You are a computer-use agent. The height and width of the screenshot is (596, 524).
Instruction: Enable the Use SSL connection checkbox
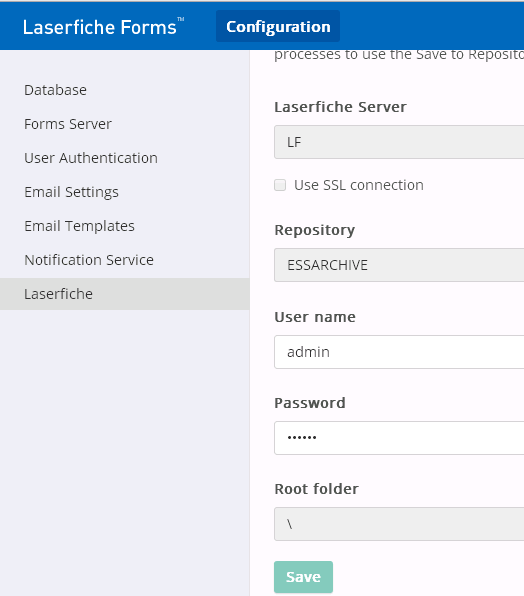pyautogui.click(x=280, y=185)
